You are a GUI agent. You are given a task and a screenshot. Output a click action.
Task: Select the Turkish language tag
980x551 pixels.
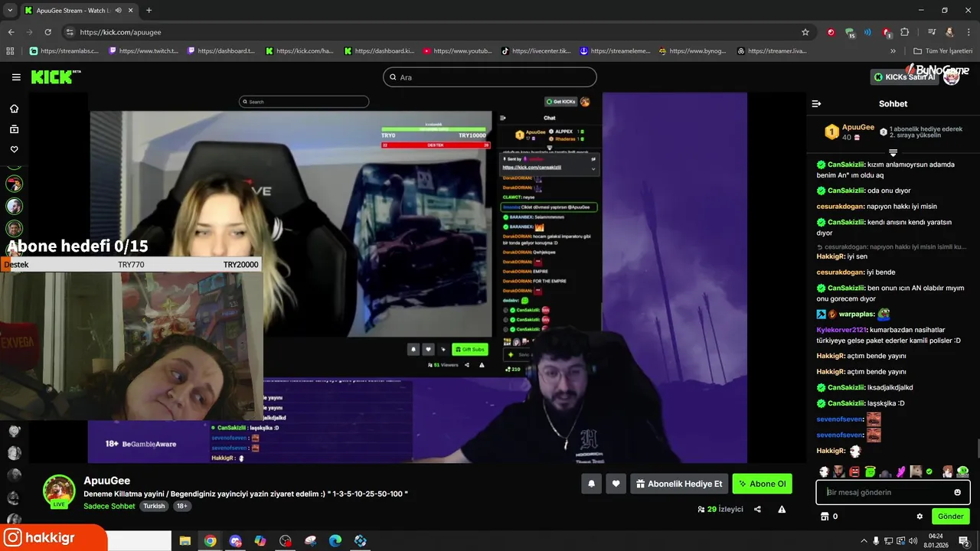click(x=154, y=506)
